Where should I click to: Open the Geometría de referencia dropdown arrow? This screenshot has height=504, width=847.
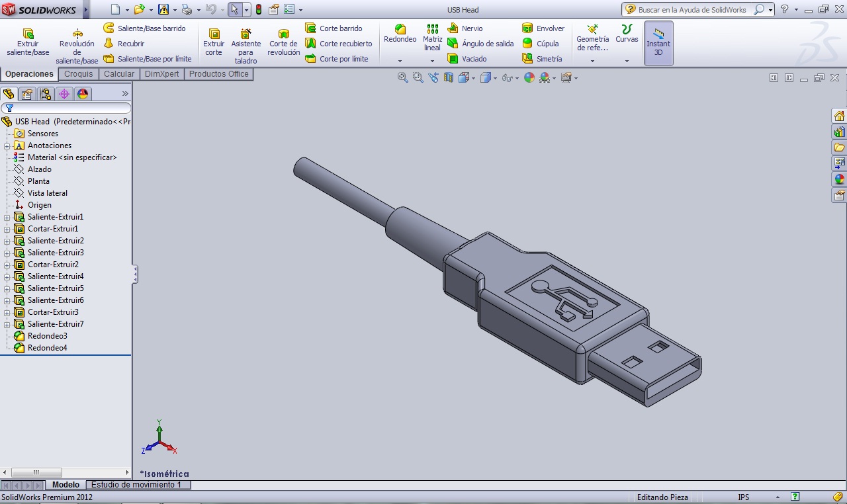pos(592,61)
